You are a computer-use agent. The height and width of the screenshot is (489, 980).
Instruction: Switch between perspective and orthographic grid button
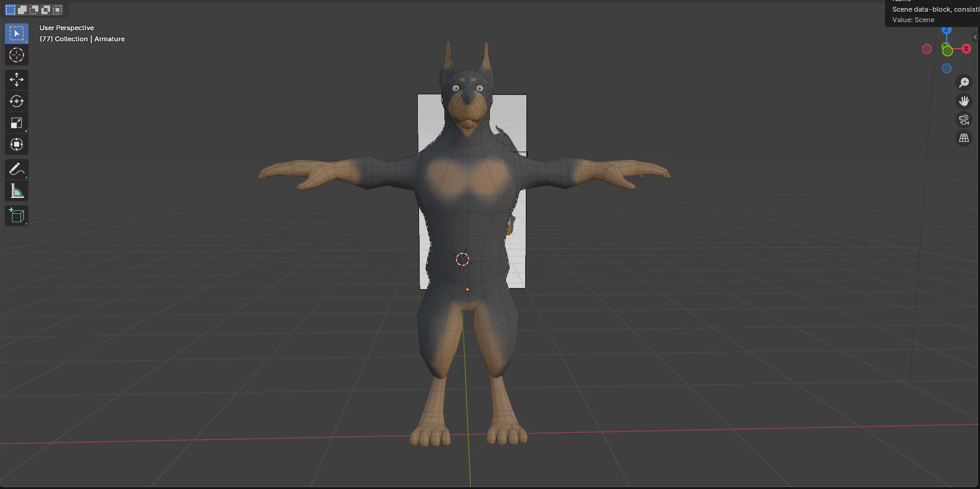[x=964, y=138]
